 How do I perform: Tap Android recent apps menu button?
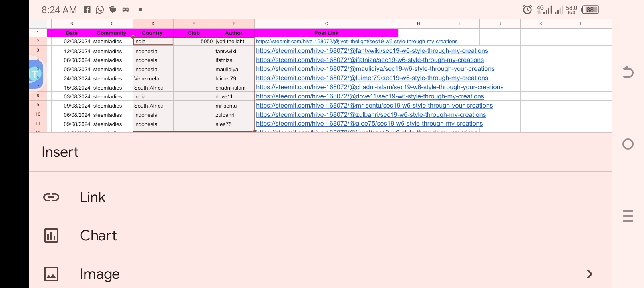[x=628, y=216]
